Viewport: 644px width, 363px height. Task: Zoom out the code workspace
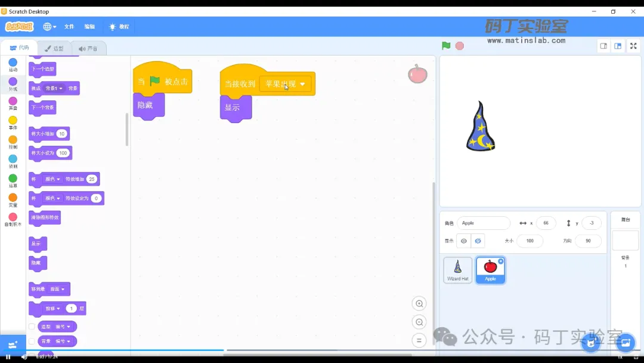(419, 322)
